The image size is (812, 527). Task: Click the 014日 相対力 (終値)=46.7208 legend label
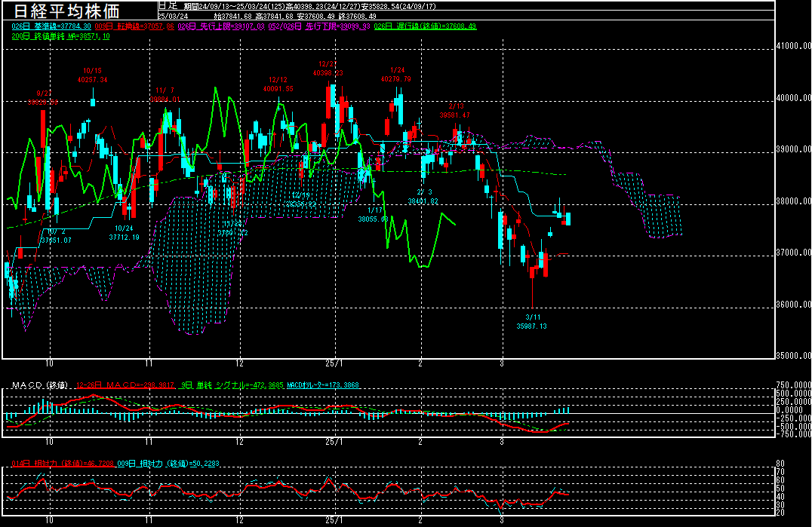[x=63, y=464]
